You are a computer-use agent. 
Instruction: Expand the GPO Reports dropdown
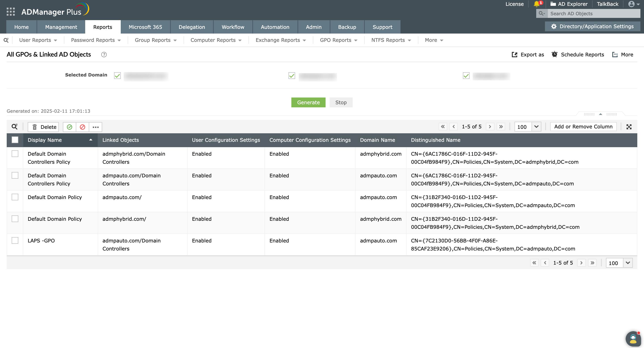(x=338, y=40)
